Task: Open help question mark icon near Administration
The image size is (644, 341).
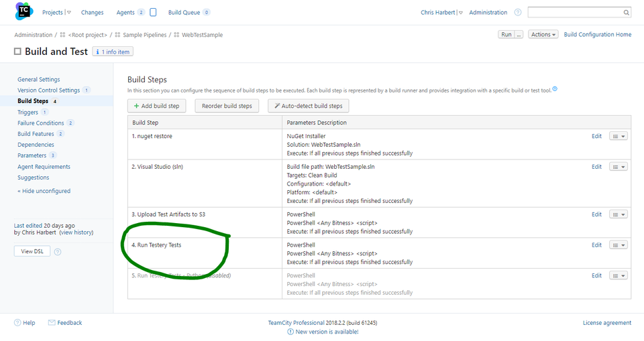Action: (x=518, y=12)
